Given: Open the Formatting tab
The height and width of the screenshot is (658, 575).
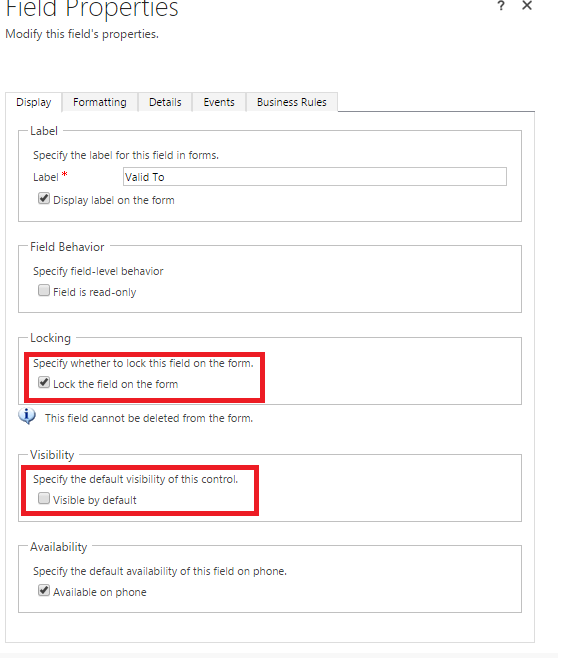Looking at the screenshot, I should point(100,102).
